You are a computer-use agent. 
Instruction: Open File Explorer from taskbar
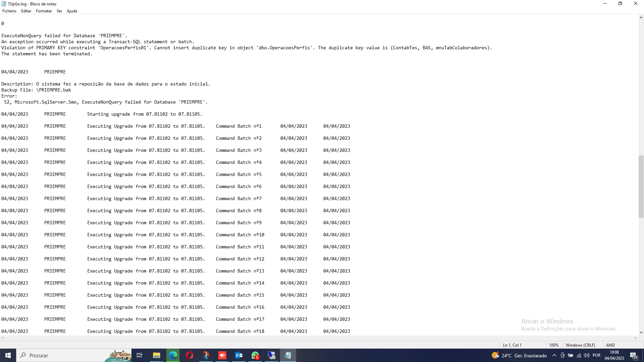(156, 355)
